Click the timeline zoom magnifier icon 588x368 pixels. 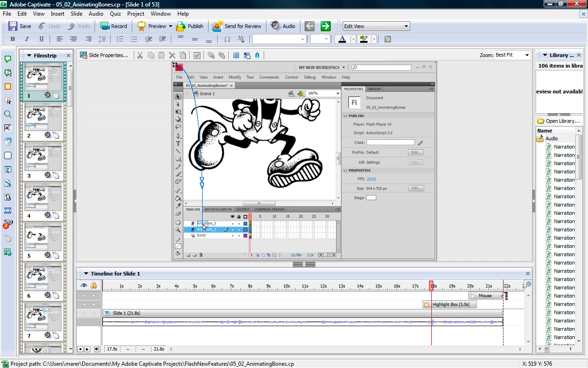(x=528, y=285)
